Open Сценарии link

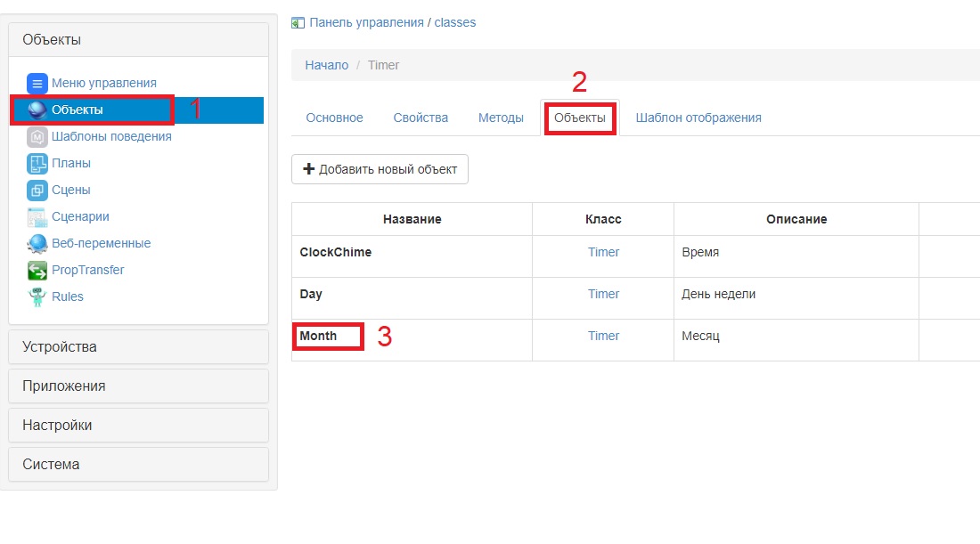click(x=80, y=216)
